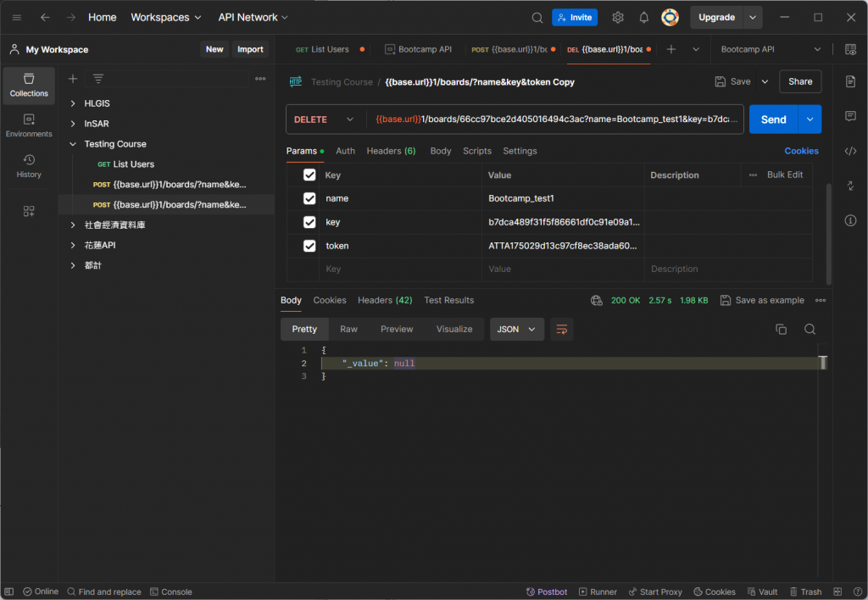
Task: Open the Help icon in status bar
Action: [x=858, y=592]
